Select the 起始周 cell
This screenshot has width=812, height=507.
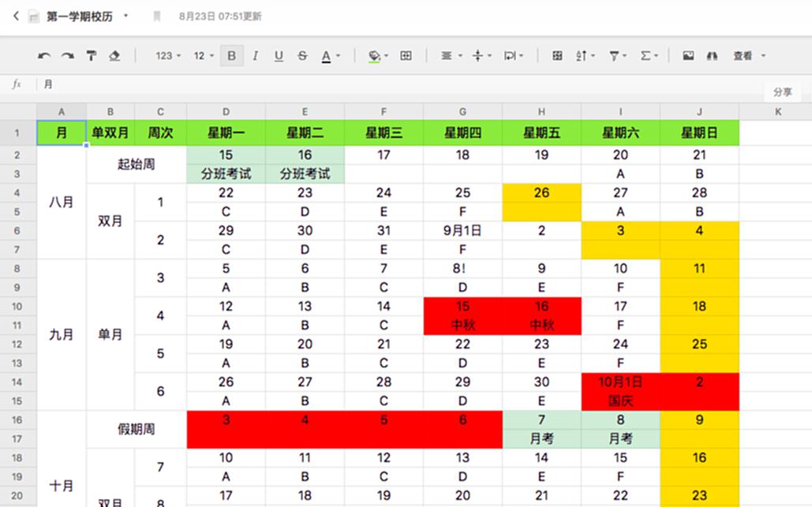[x=137, y=165]
